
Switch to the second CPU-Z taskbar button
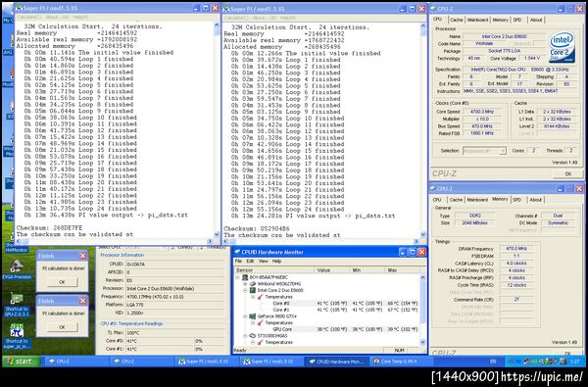pos(141,362)
